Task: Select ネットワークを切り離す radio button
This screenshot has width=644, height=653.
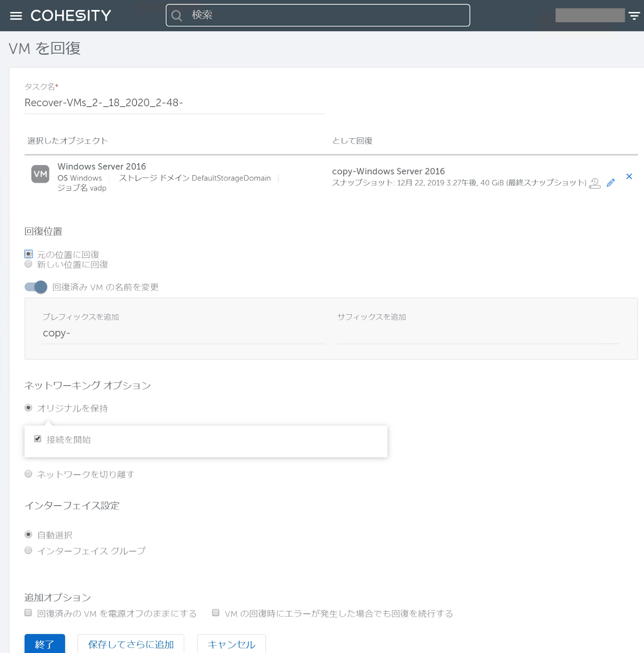Action: (x=29, y=474)
